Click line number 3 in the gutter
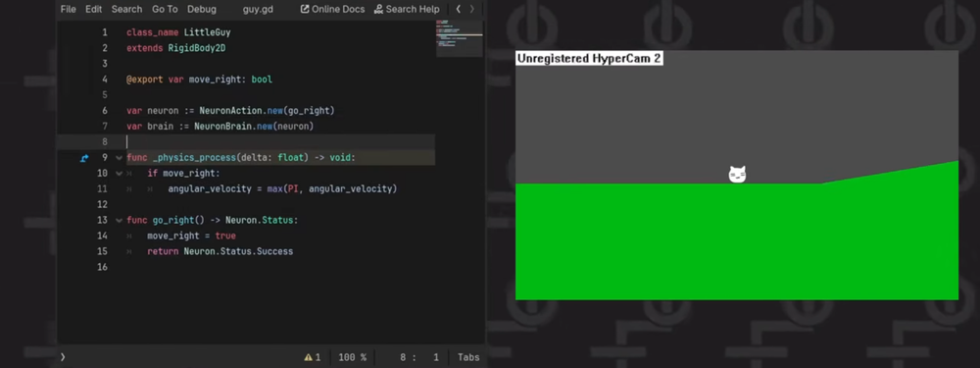 pos(105,64)
